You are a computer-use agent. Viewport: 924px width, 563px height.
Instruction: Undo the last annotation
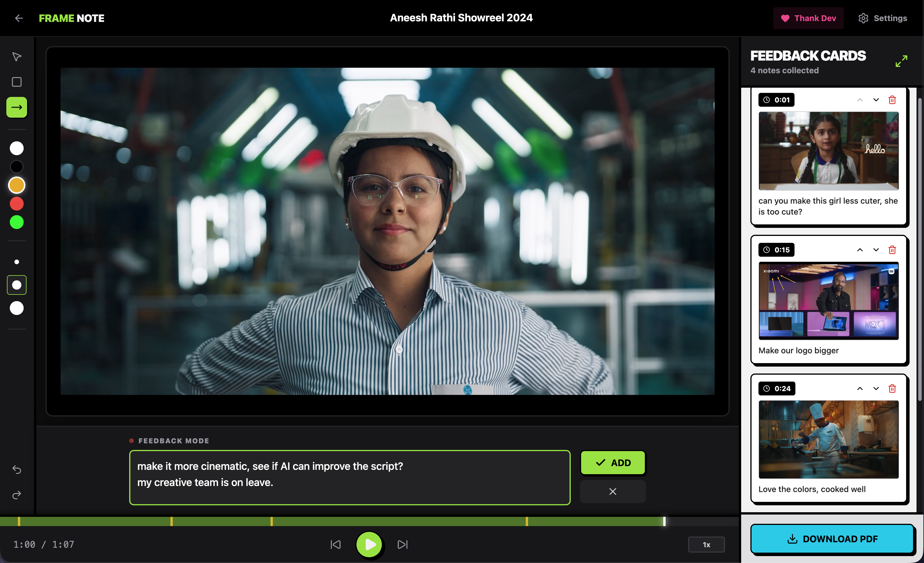[x=16, y=470]
